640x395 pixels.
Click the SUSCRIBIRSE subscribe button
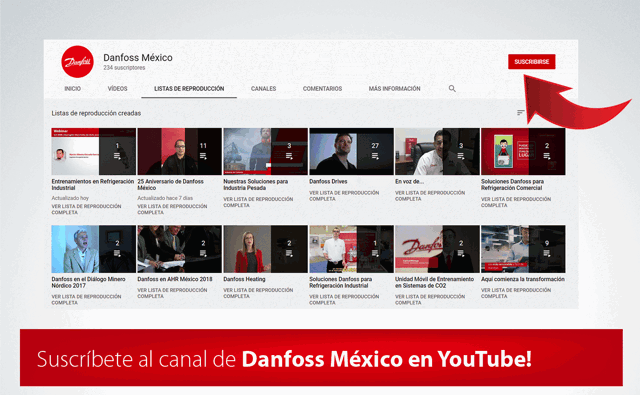tap(531, 62)
